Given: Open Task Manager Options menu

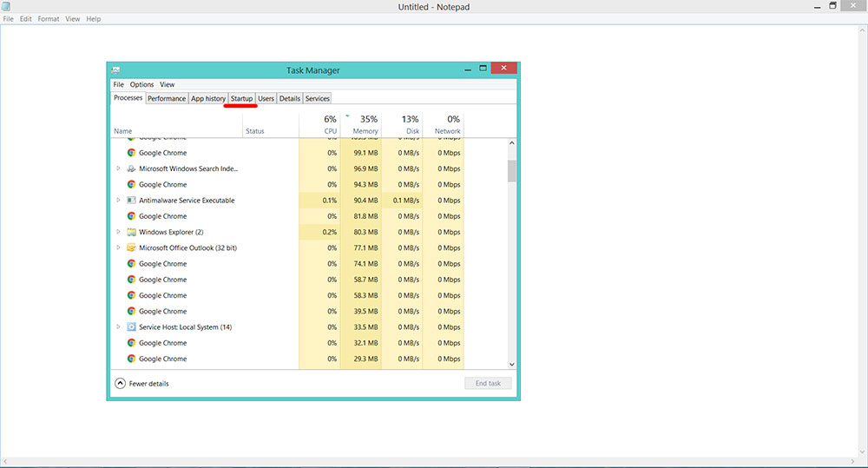Looking at the screenshot, I should (x=141, y=85).
